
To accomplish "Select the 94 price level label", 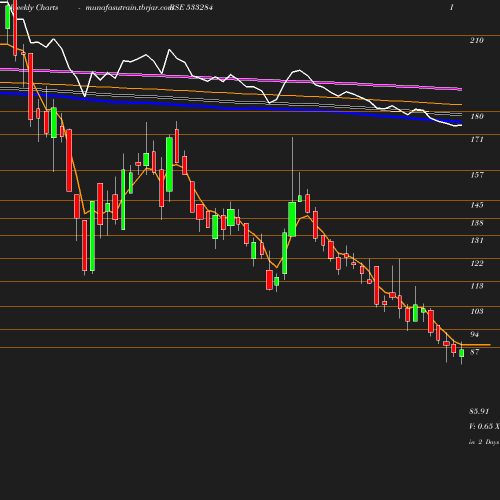I will pos(474,334).
